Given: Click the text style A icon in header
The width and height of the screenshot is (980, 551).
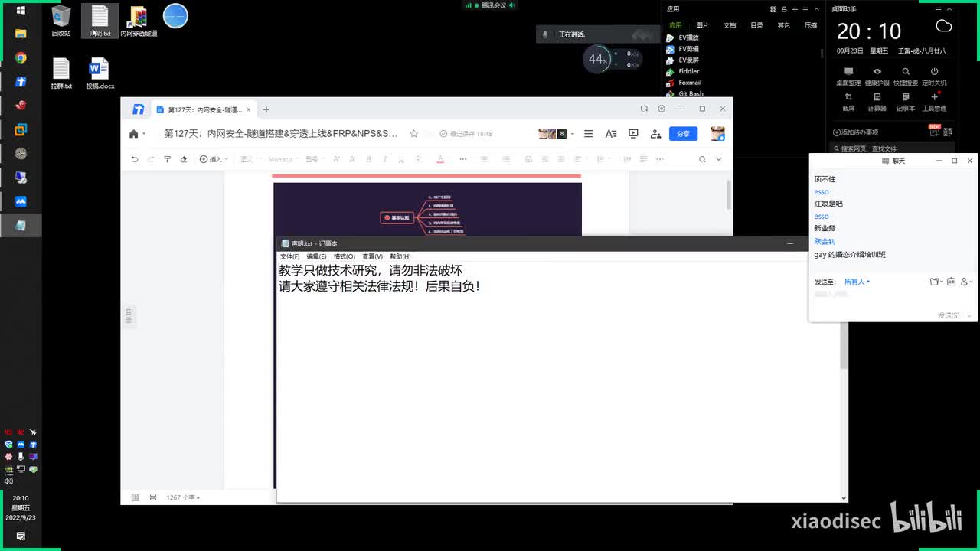Looking at the screenshot, I should (x=611, y=134).
